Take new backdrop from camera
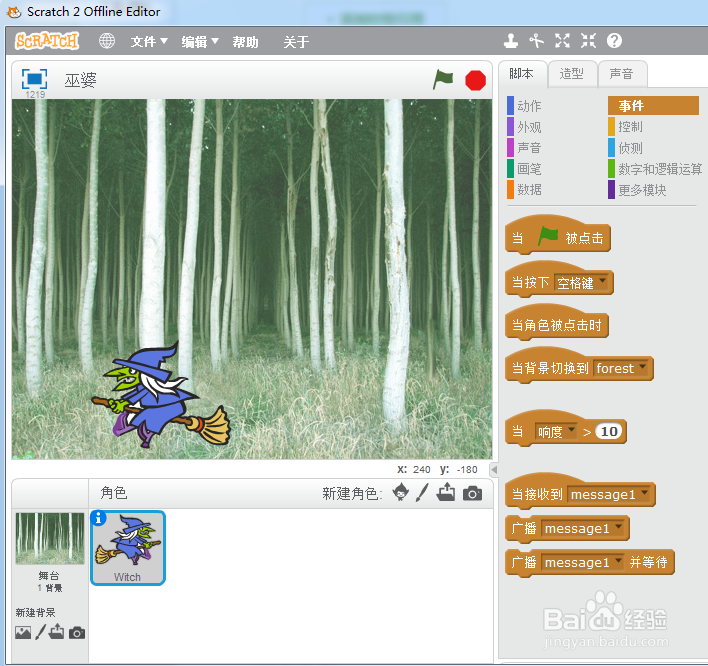The height and width of the screenshot is (666, 708). [x=77, y=633]
